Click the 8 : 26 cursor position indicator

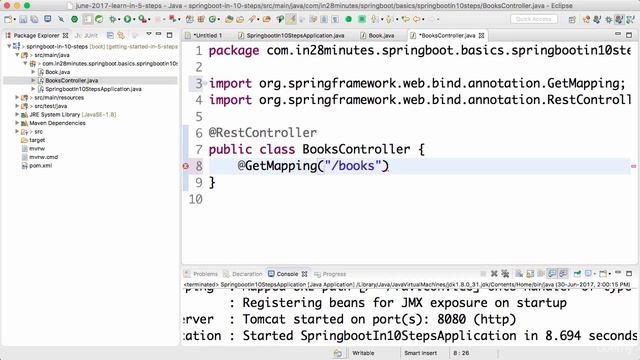461,353
